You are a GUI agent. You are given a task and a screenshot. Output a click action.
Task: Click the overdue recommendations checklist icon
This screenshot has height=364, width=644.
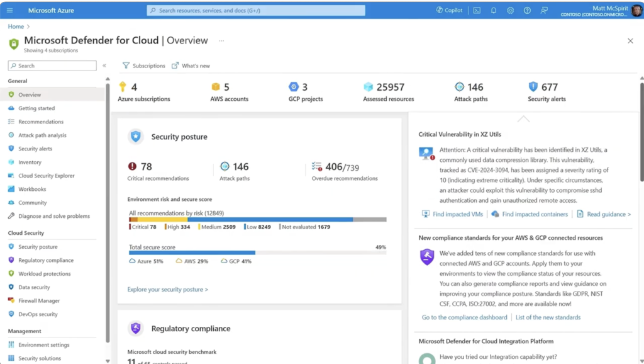tap(317, 166)
